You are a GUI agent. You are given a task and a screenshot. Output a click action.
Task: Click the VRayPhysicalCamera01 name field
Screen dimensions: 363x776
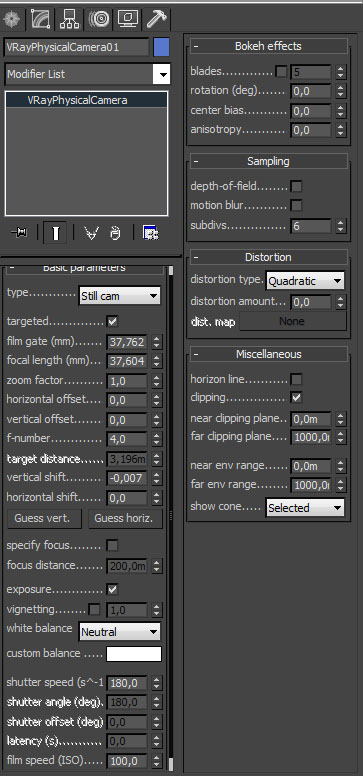coord(77,48)
